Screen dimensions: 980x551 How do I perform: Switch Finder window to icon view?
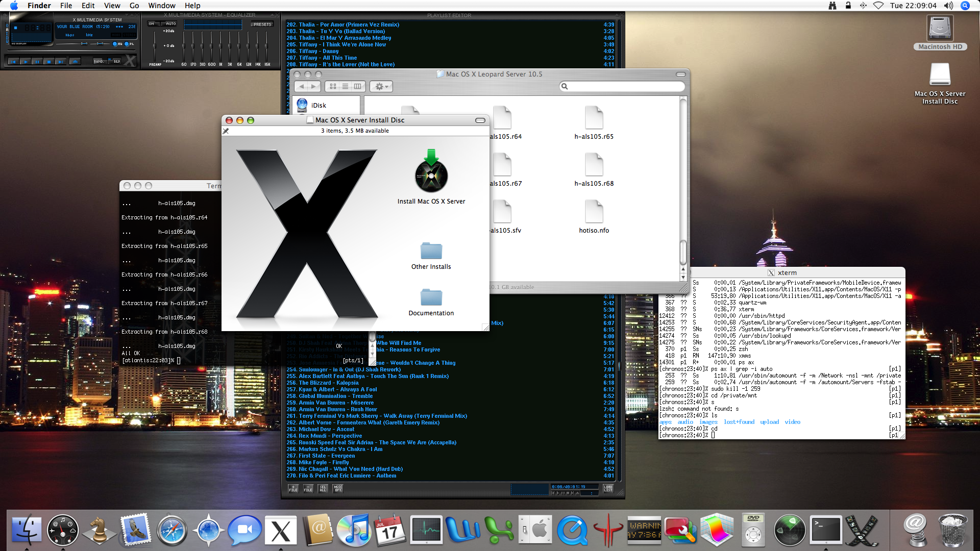coord(333,87)
